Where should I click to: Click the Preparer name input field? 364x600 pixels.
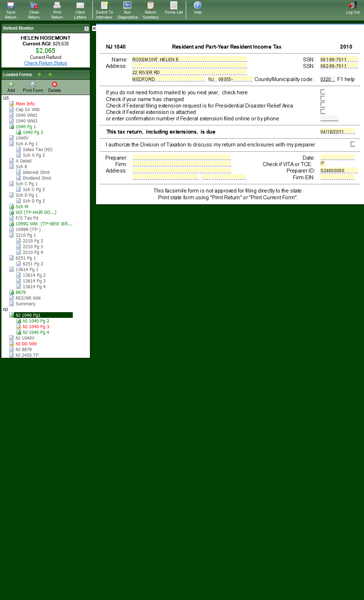[182, 157]
